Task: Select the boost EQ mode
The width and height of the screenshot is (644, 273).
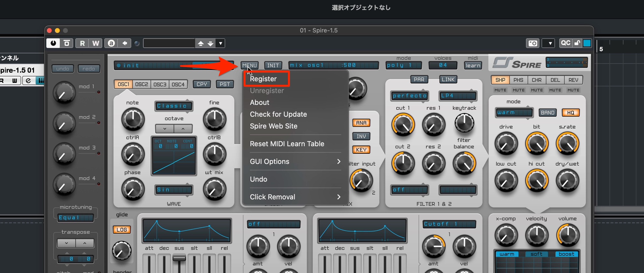Action: click(x=566, y=254)
